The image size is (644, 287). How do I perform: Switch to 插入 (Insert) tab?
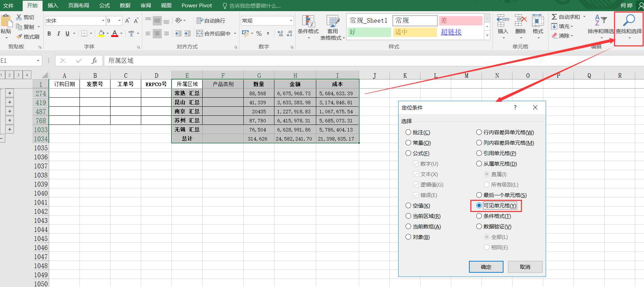[53, 6]
